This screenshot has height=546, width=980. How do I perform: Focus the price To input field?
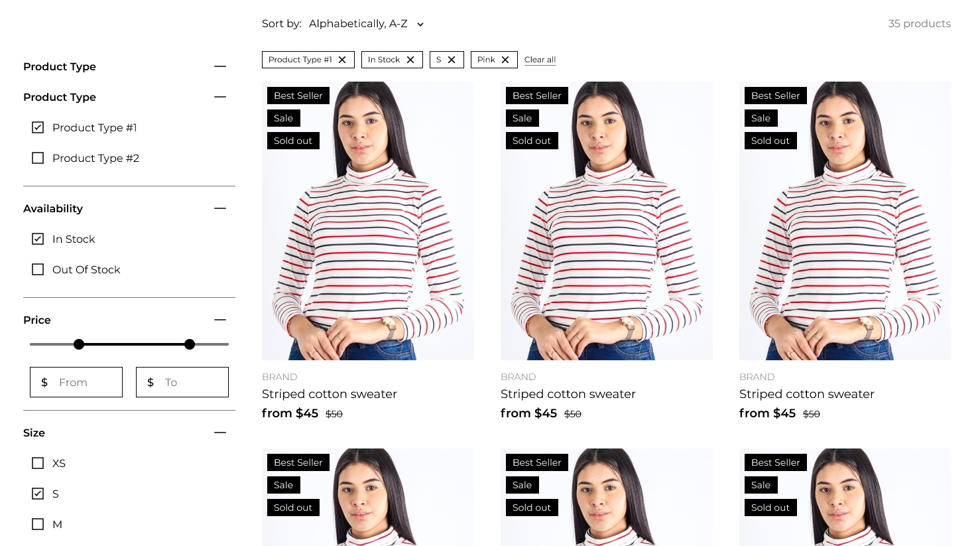click(x=182, y=382)
